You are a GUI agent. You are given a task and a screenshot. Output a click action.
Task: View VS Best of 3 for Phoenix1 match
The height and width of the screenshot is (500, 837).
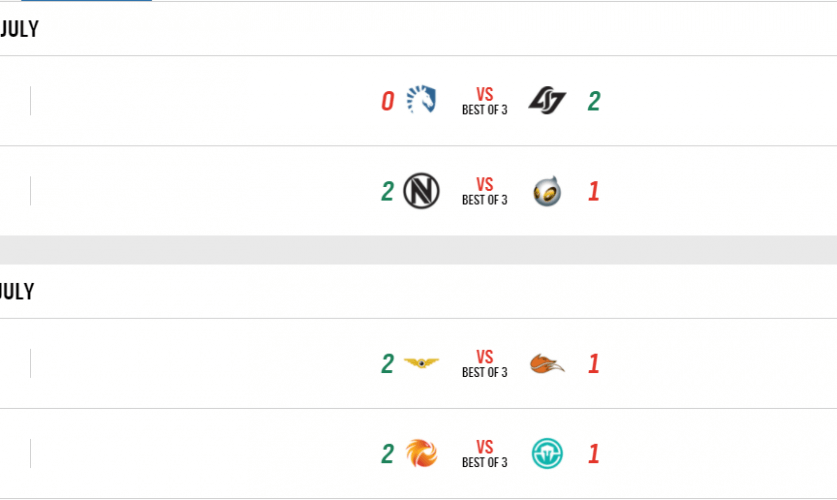click(484, 455)
